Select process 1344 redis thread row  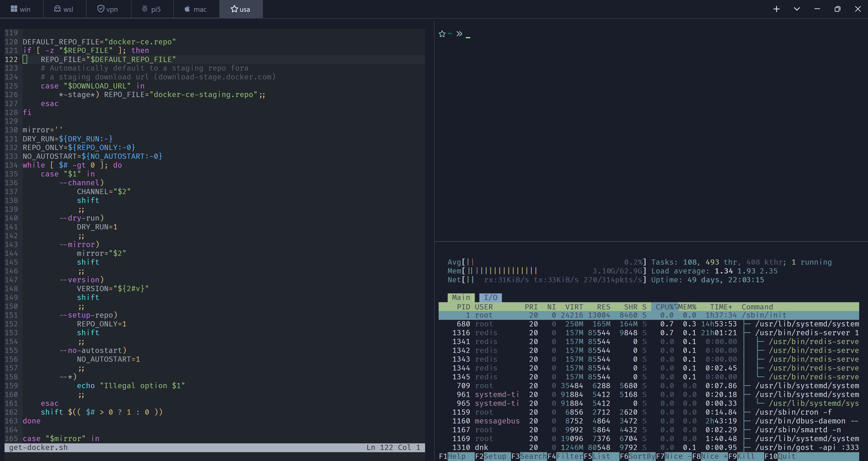[649, 368]
